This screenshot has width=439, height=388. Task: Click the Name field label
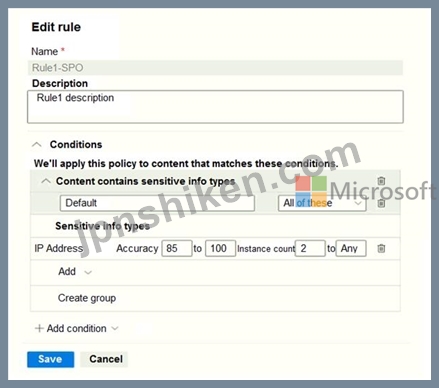44,52
